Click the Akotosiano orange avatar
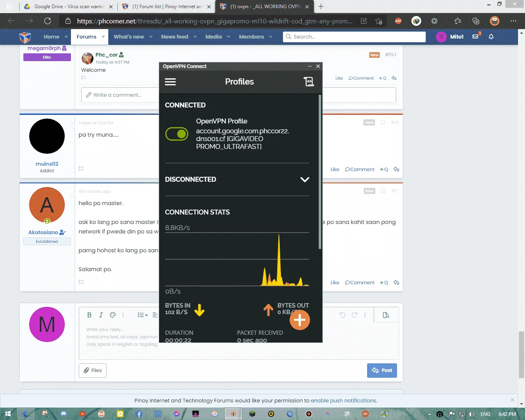 click(x=47, y=205)
